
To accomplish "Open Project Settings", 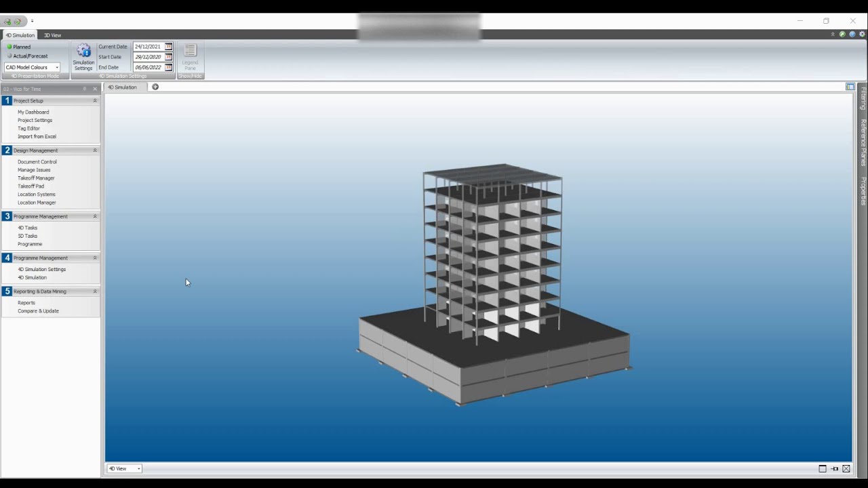I will (35, 120).
